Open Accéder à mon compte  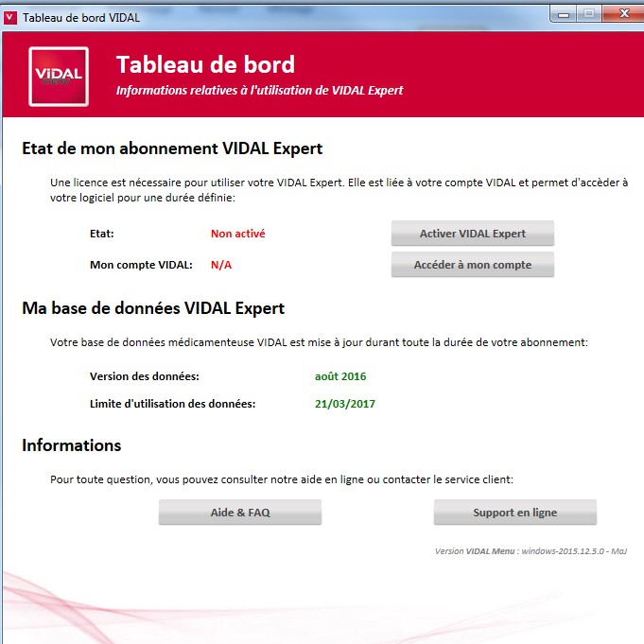pos(472,265)
